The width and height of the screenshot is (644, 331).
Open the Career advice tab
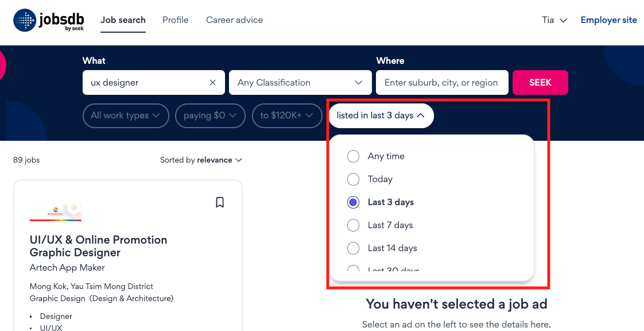235,20
